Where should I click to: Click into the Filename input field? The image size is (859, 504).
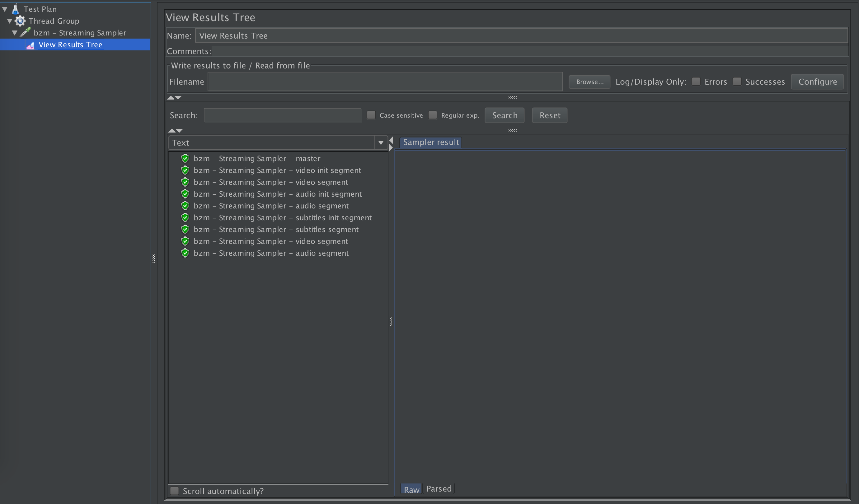tap(385, 82)
